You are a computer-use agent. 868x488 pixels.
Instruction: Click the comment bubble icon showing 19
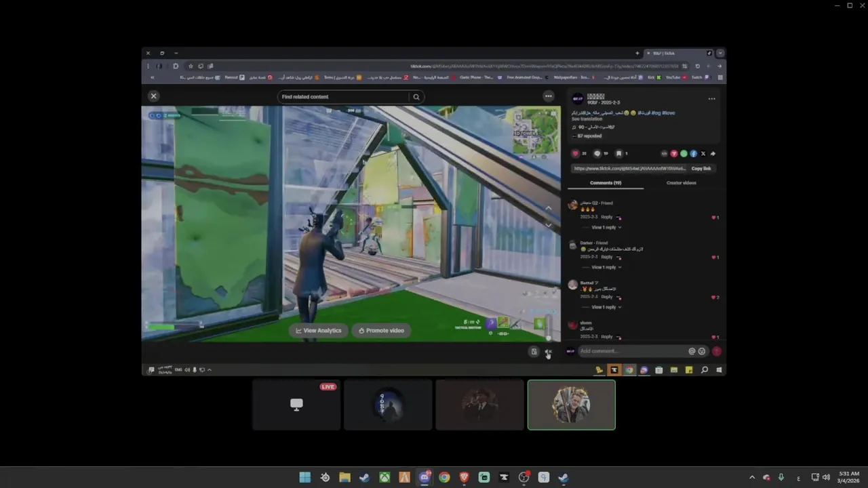[597, 154]
